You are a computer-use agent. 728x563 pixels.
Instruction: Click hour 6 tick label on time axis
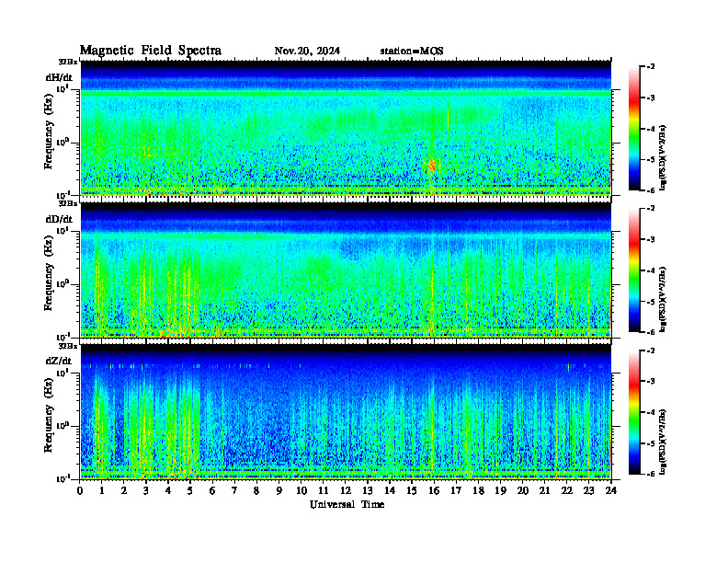tap(212, 491)
